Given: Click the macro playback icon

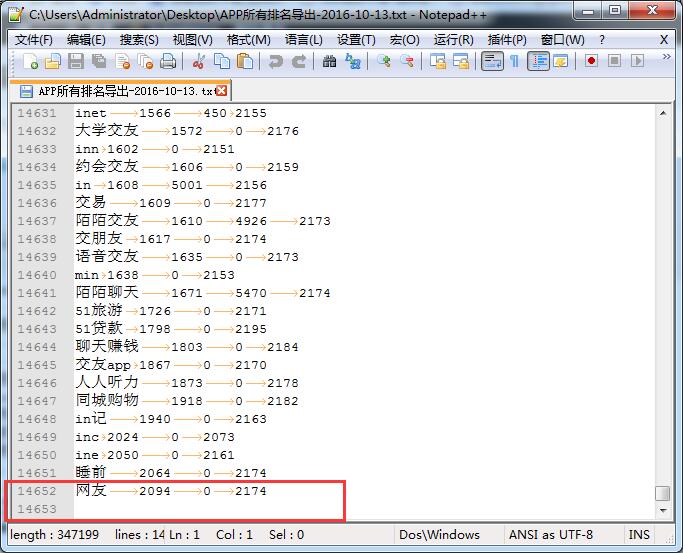Looking at the screenshot, I should pos(637,61).
